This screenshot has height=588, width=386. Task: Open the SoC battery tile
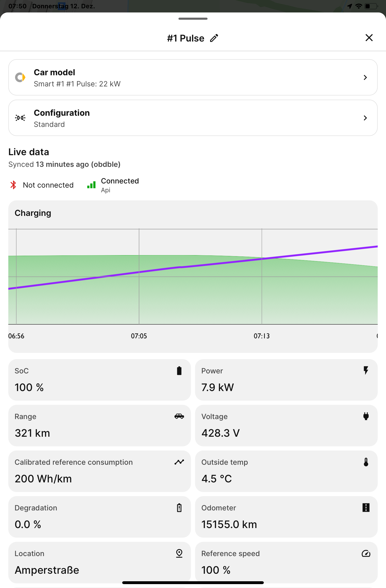[99, 380]
